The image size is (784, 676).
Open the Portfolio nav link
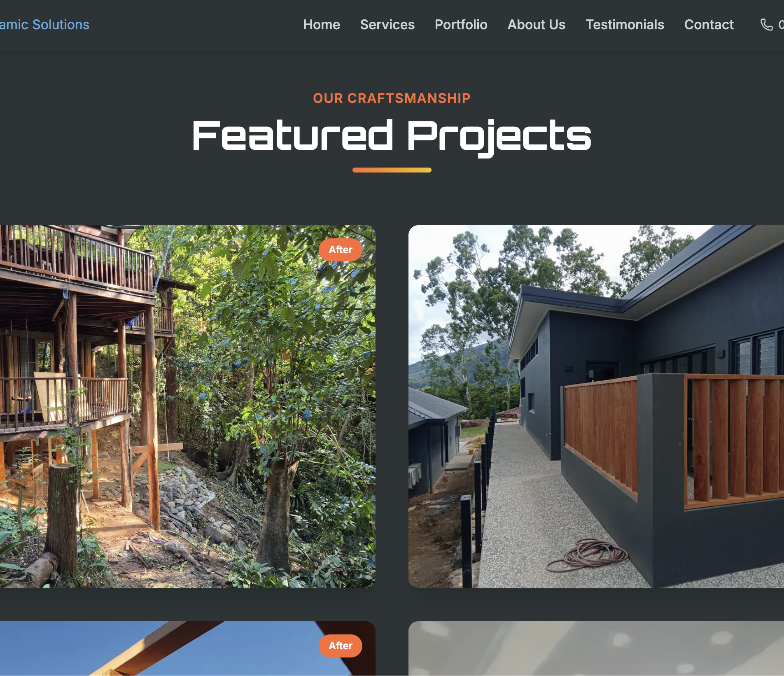point(461,25)
